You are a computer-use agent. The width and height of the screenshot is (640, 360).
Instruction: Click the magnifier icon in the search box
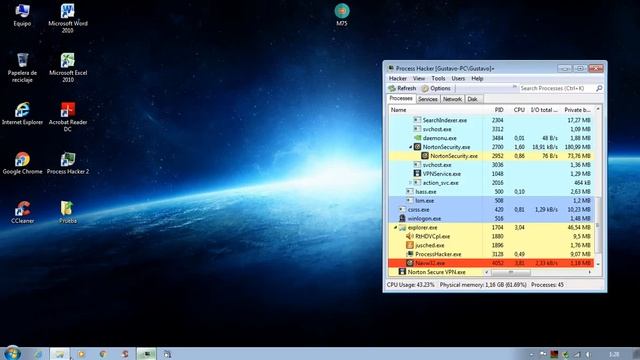(x=599, y=88)
